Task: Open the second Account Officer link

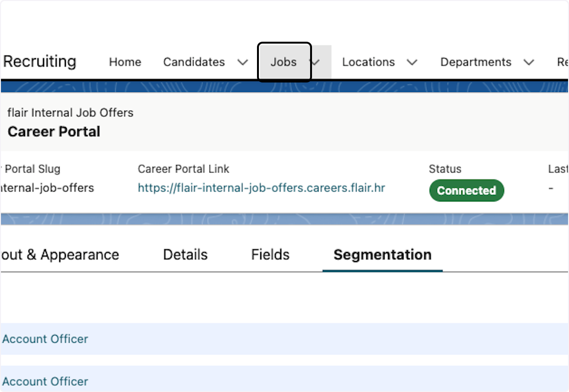Action: coord(46,381)
